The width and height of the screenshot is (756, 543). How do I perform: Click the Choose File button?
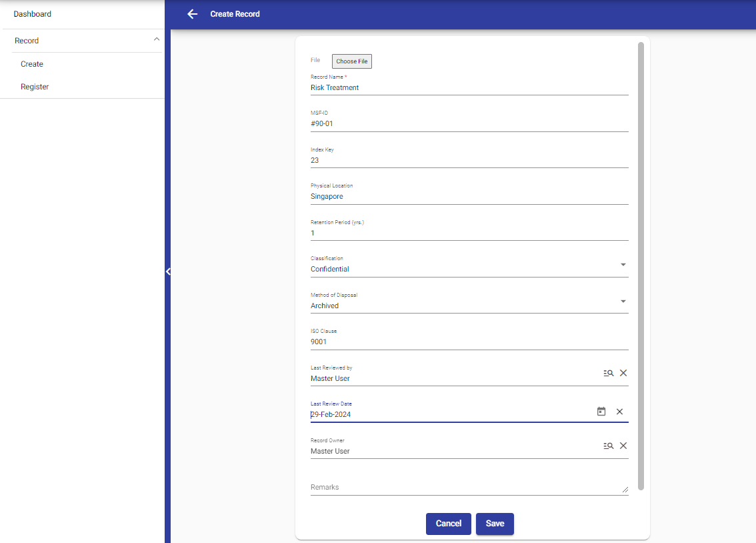click(351, 61)
